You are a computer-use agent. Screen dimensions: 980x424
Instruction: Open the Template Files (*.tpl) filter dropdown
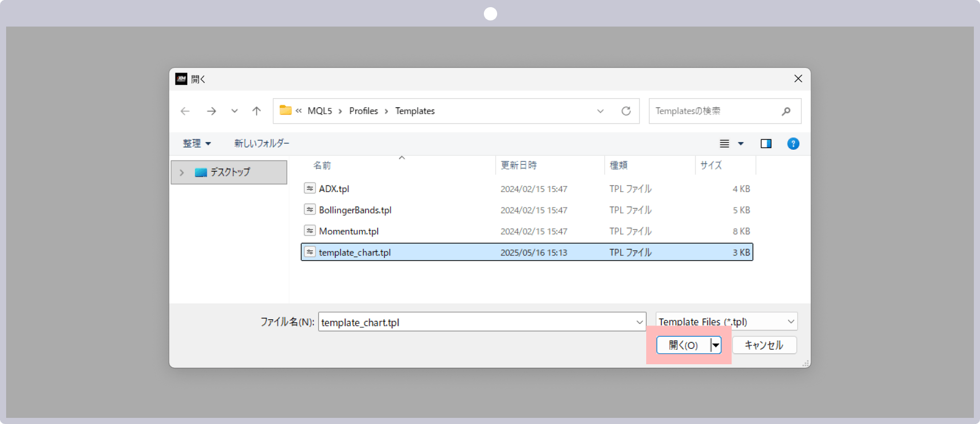point(726,321)
